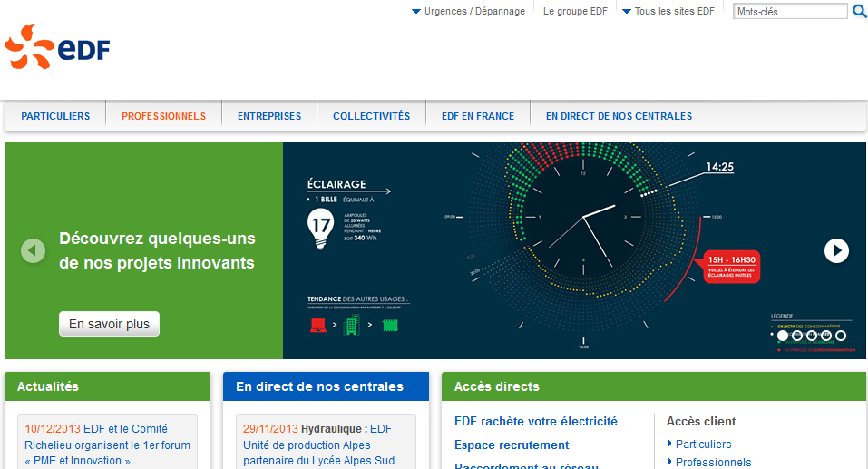Click the Accès directs header
The image size is (868, 469).
click(x=654, y=386)
